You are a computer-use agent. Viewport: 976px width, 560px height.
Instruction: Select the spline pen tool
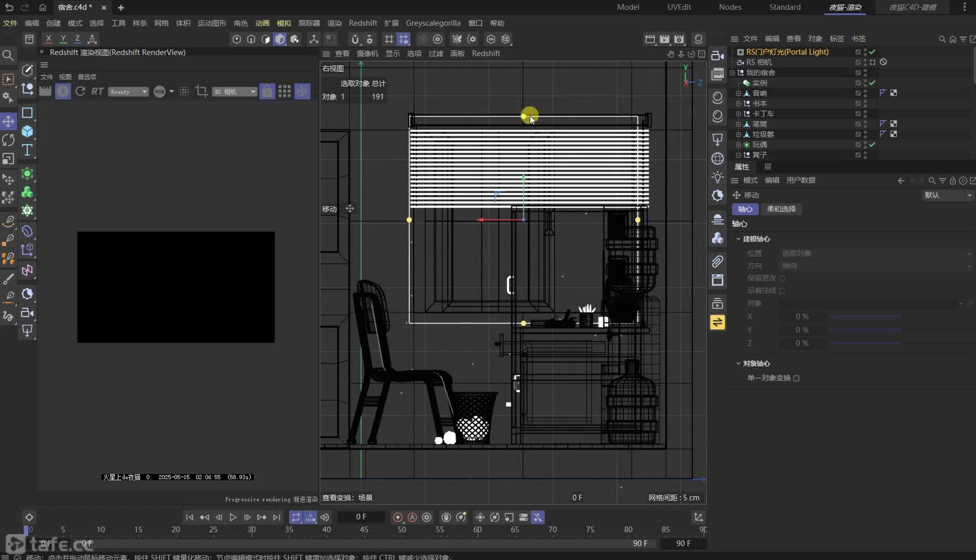[27, 70]
